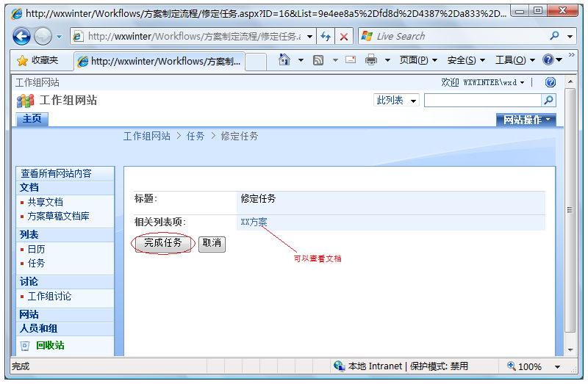The height and width of the screenshot is (384, 588).
Task: Expand the printer options dropdown arrow
Action: [x=388, y=60]
